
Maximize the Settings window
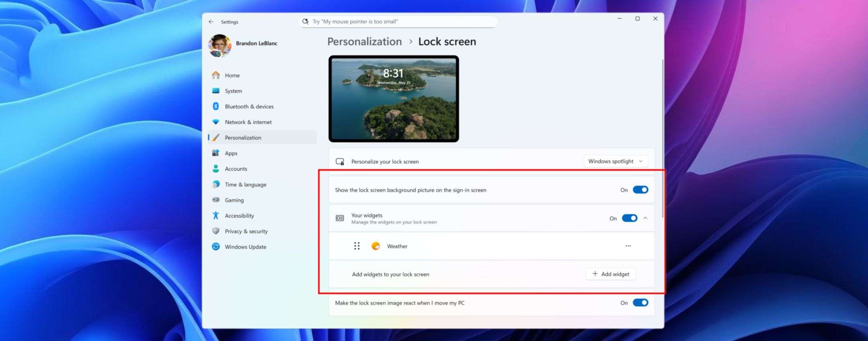point(637,18)
